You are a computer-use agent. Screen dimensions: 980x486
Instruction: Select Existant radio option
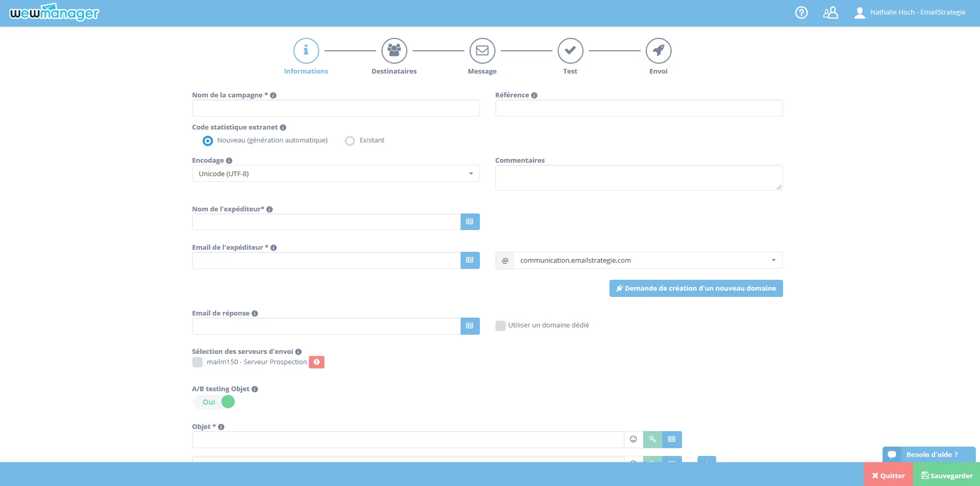click(x=350, y=141)
